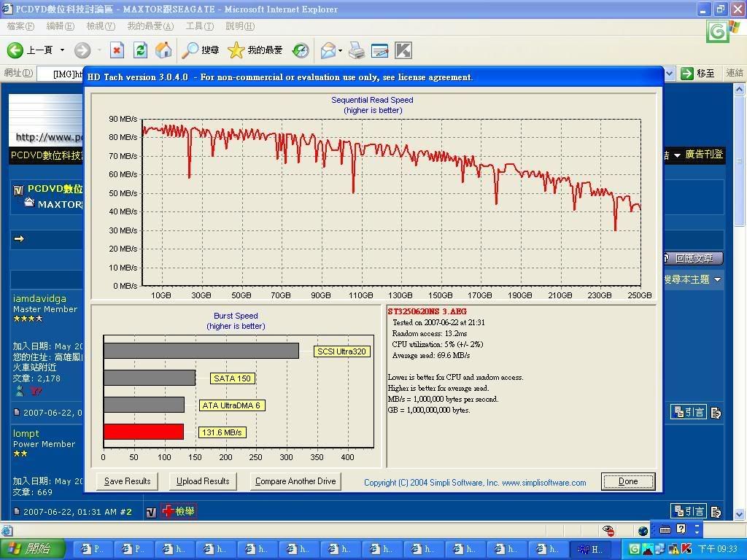Open the 編輯(E) menu
The width and height of the screenshot is (747, 560).
click(x=60, y=26)
